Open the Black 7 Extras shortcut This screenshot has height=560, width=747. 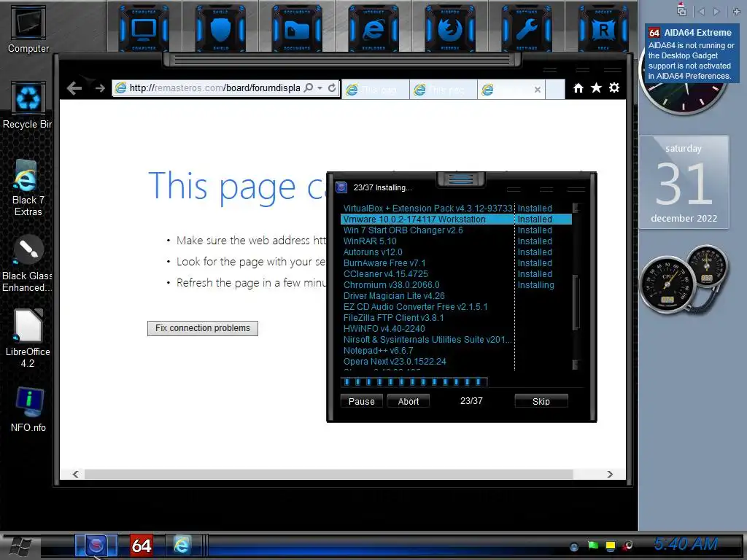[28, 188]
